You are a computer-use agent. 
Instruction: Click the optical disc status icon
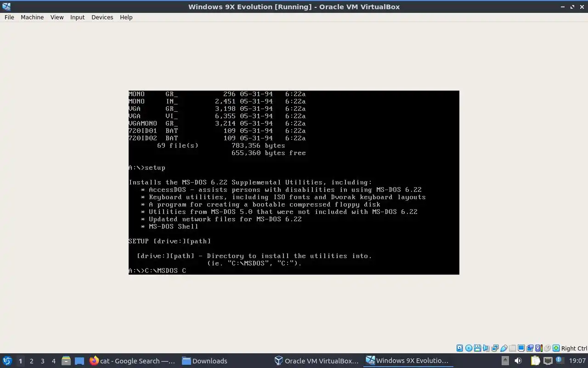pyautogui.click(x=469, y=348)
